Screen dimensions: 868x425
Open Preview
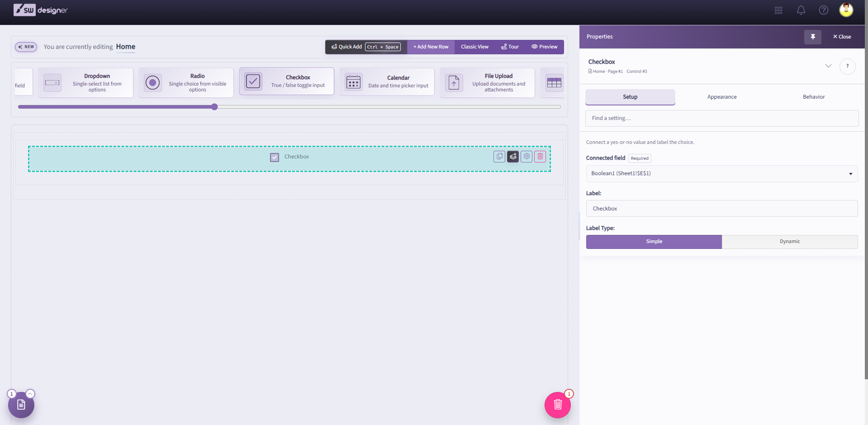pyautogui.click(x=544, y=47)
